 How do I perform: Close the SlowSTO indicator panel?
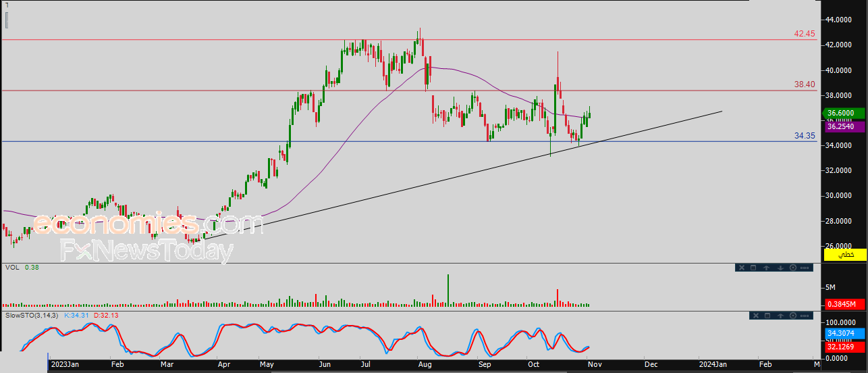(x=756, y=316)
